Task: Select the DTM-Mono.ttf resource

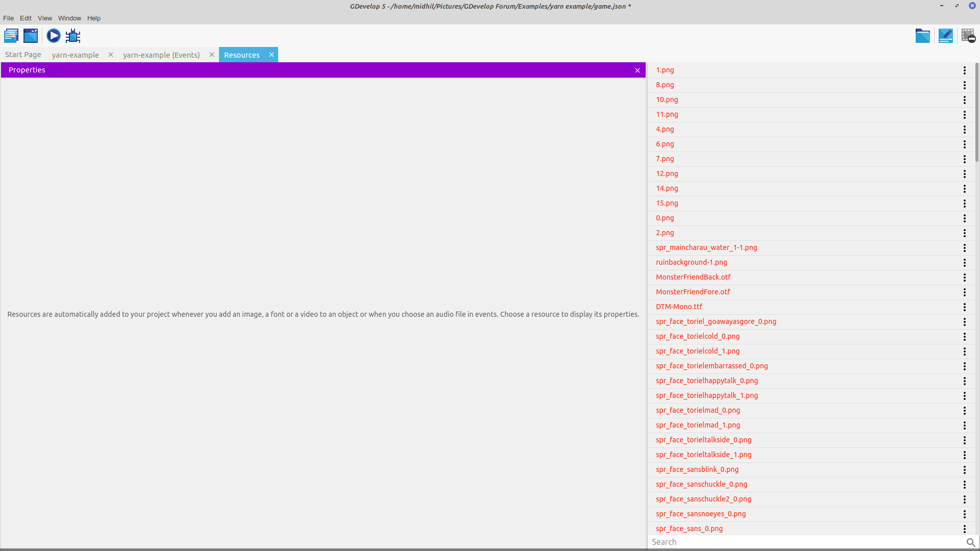Action: [x=679, y=307]
